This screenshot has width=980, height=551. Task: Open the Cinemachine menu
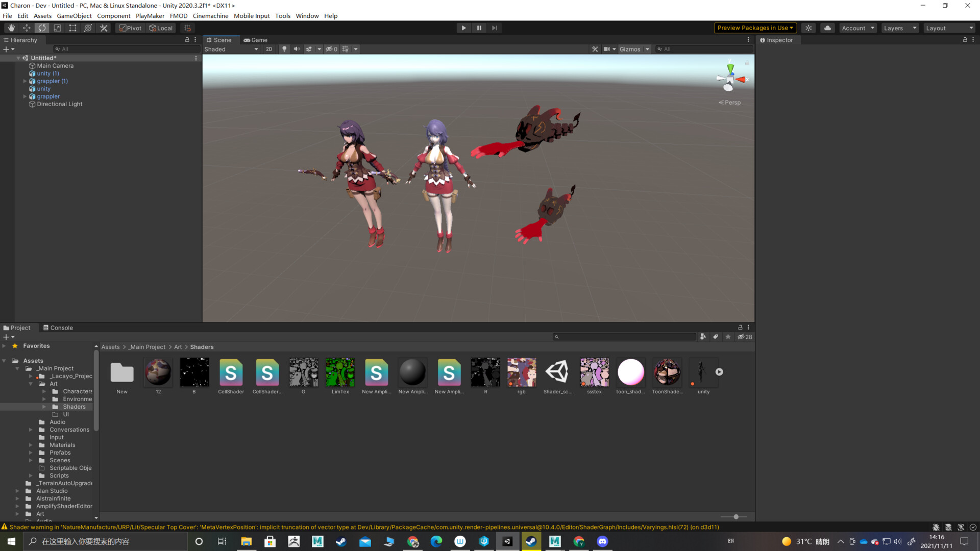pos(210,16)
